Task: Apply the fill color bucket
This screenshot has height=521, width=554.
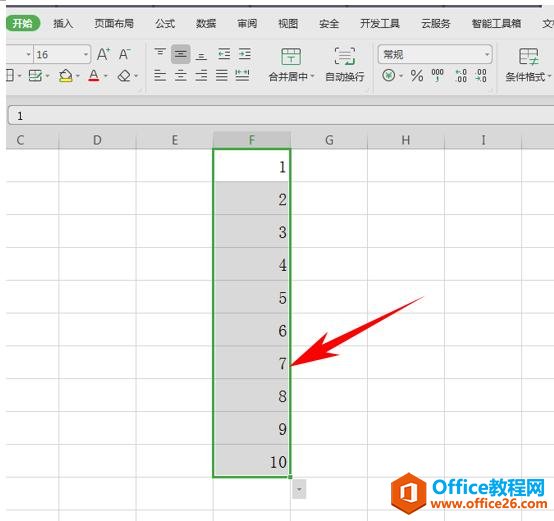Action: (x=66, y=76)
